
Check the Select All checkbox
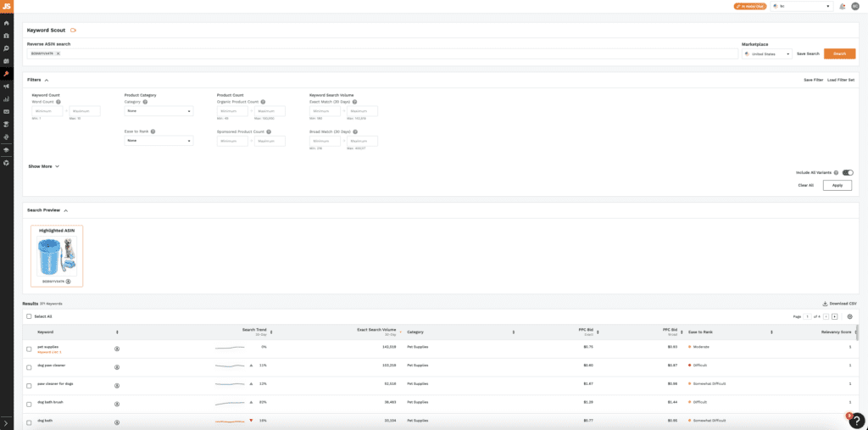pos(29,316)
